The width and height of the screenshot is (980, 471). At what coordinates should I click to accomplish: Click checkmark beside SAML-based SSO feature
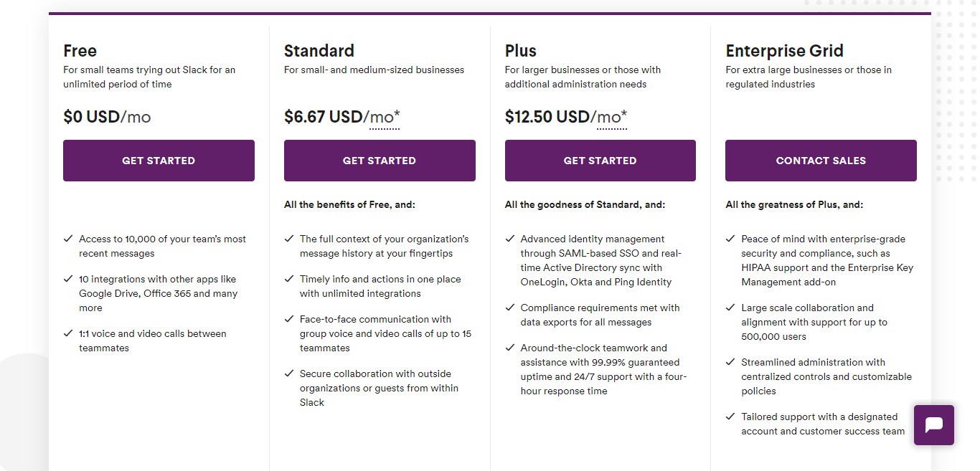(x=510, y=239)
